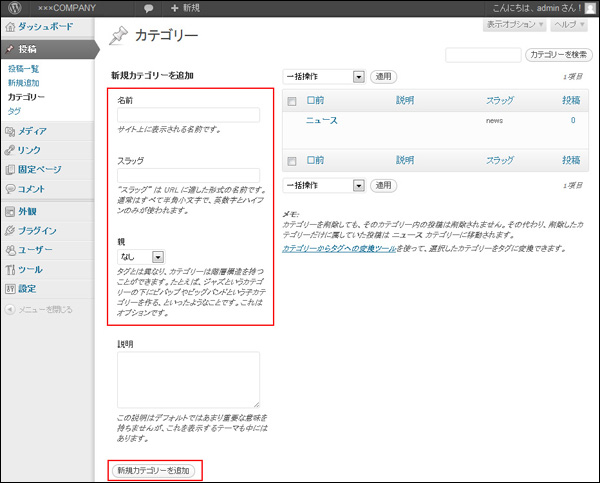Click the bottom 適用 apply button
The image size is (600, 483).
click(383, 186)
